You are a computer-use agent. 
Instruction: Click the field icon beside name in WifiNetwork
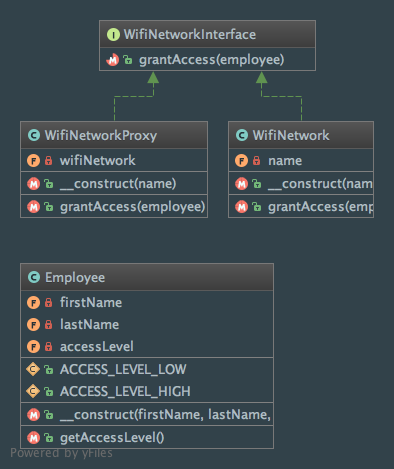[x=241, y=161]
